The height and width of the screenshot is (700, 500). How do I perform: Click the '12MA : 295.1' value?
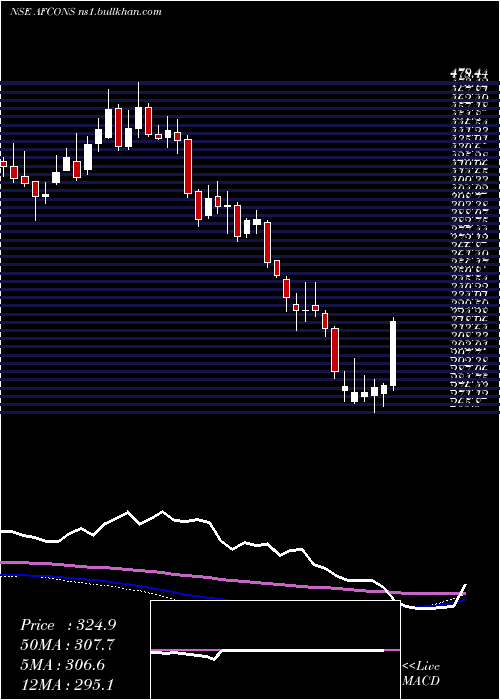68,684
